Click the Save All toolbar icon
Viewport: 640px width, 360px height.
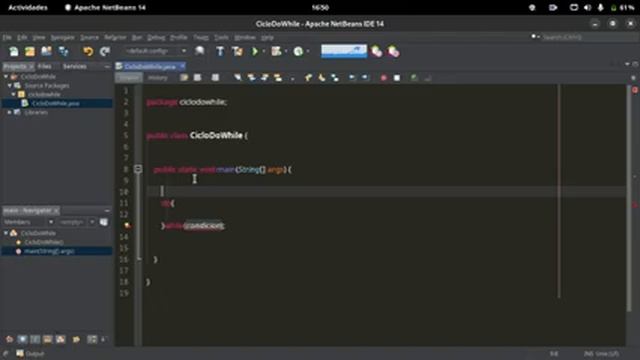[x=63, y=51]
